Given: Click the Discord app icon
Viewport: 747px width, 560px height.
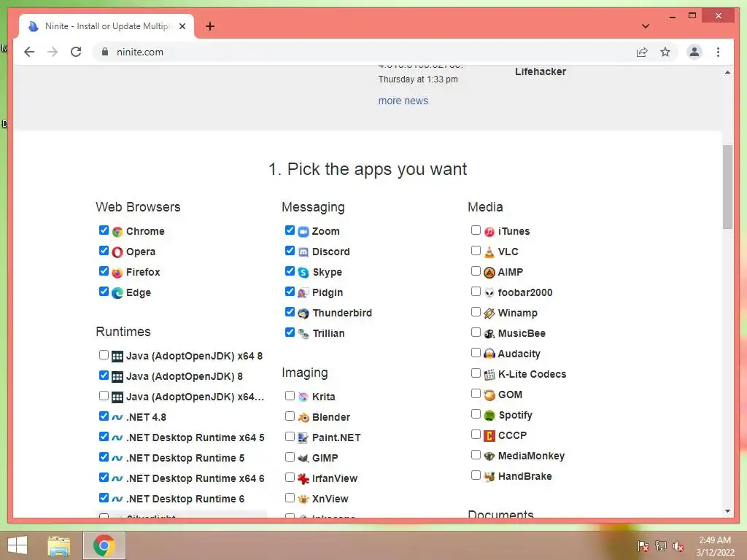Looking at the screenshot, I should click(x=303, y=252).
